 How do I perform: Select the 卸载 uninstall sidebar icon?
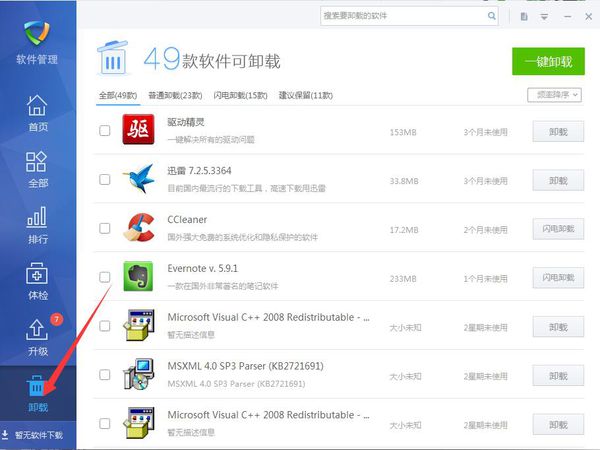pyautogui.click(x=37, y=385)
